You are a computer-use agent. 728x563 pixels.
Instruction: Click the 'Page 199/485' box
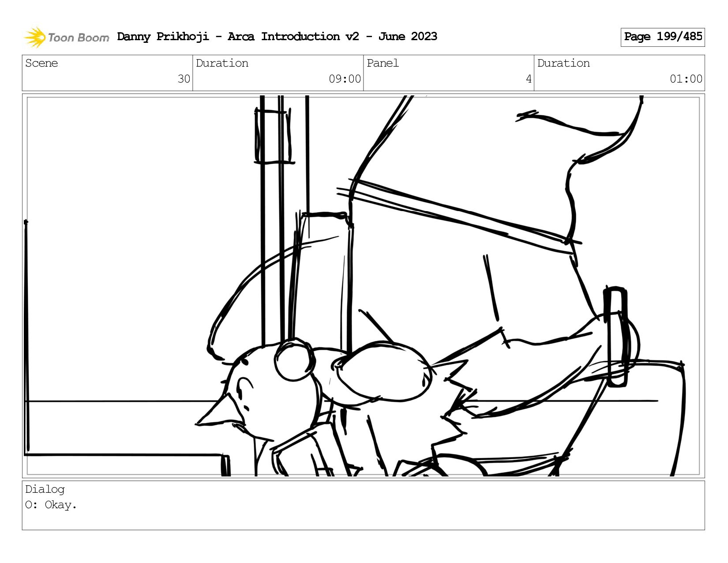click(x=663, y=37)
